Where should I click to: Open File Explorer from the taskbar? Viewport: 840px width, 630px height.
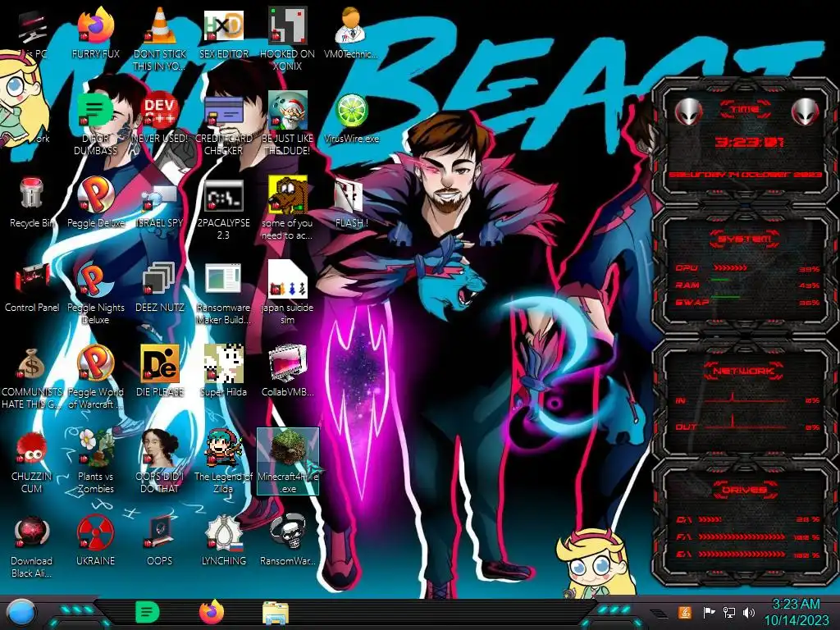click(276, 613)
